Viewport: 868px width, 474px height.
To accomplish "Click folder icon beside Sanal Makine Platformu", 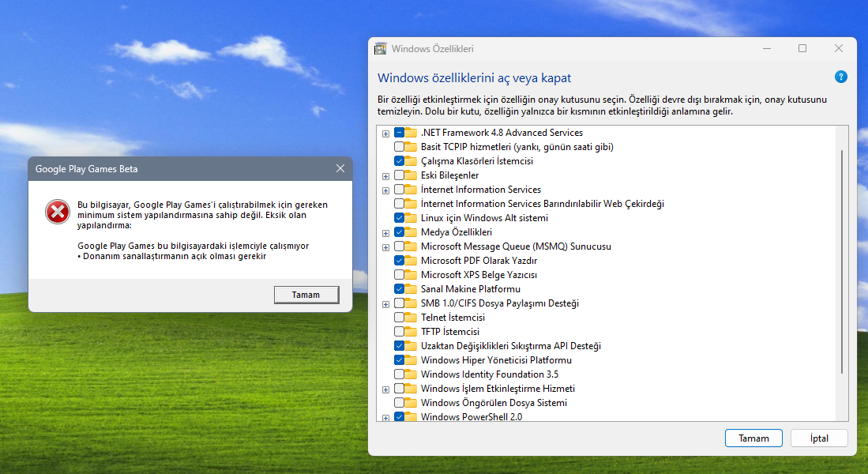I will tap(410, 289).
